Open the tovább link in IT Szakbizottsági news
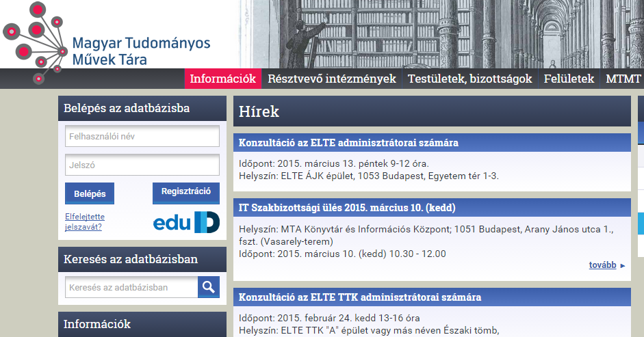 click(x=602, y=265)
